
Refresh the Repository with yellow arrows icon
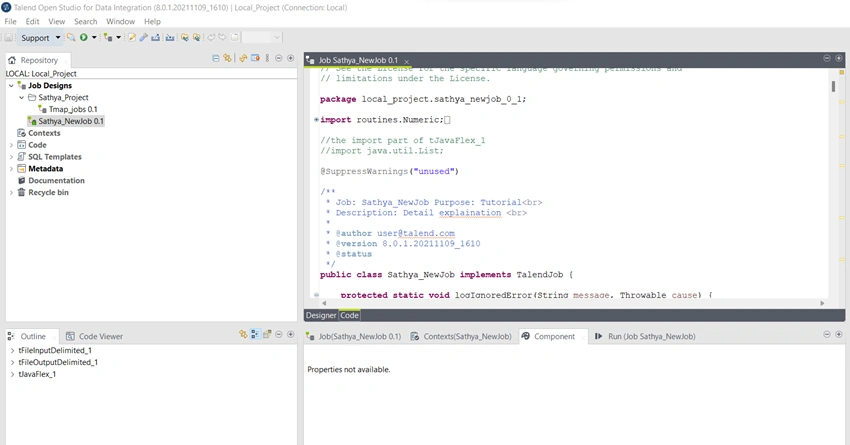coord(243,58)
